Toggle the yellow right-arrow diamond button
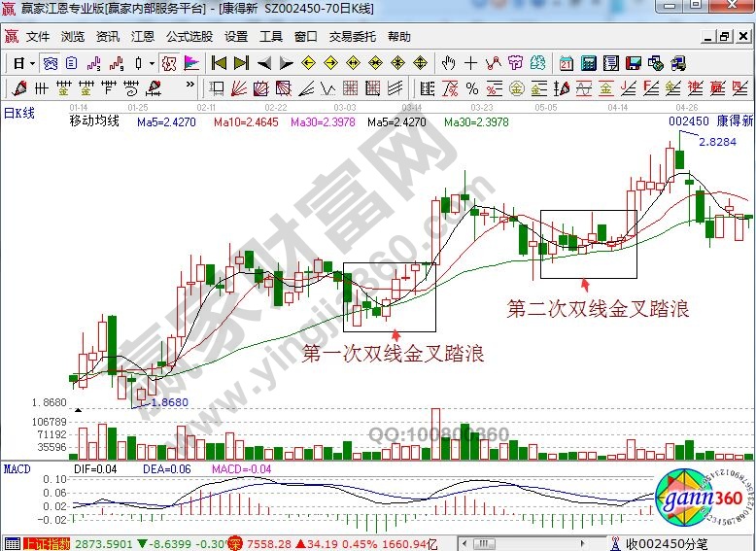Viewport: 756px width, 551px height. pyautogui.click(x=332, y=63)
